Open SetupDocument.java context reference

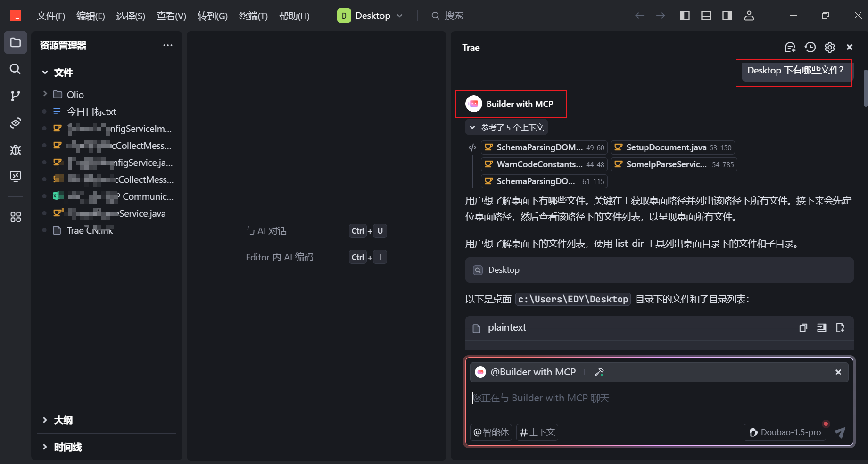coord(673,147)
